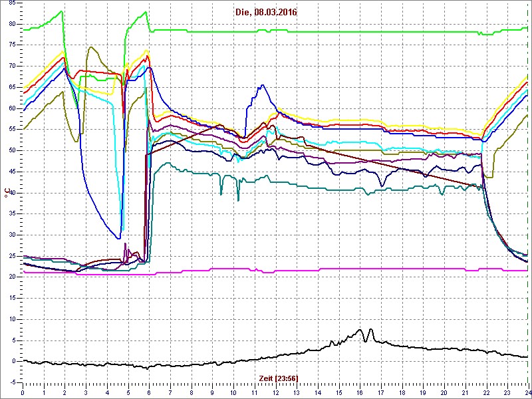Viewport: 532px width, 399px height.
Task: Click hour 5 on the time axis
Action: pyautogui.click(x=128, y=392)
